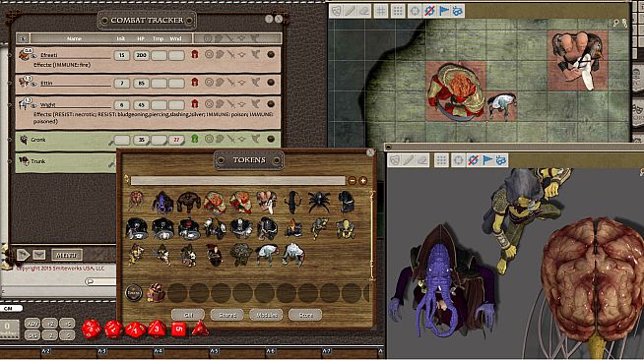The height and width of the screenshot is (360, 644).
Task: Click the DIS modifier button
Action: point(32,335)
